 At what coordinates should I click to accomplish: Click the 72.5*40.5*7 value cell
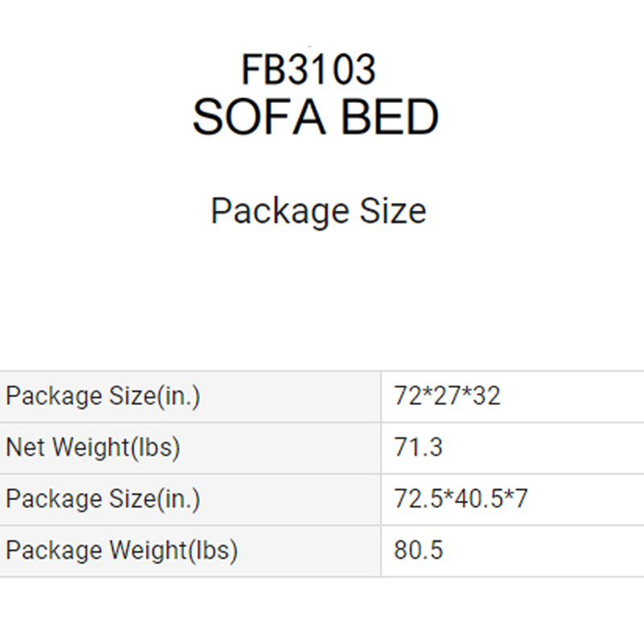pyautogui.click(x=513, y=499)
